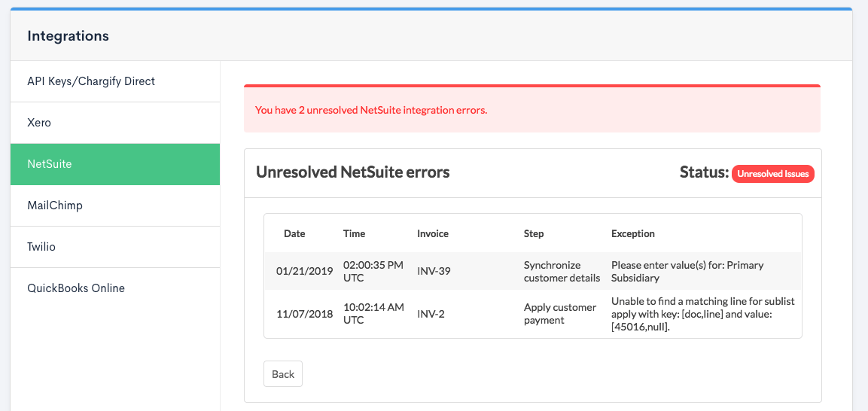Select the 11/07/2018 date cell
Viewport: 868px width, 411px height.
pyautogui.click(x=304, y=314)
